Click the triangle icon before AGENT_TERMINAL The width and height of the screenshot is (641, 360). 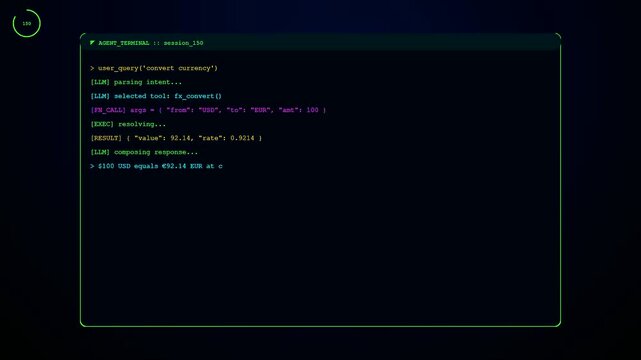point(92,42)
